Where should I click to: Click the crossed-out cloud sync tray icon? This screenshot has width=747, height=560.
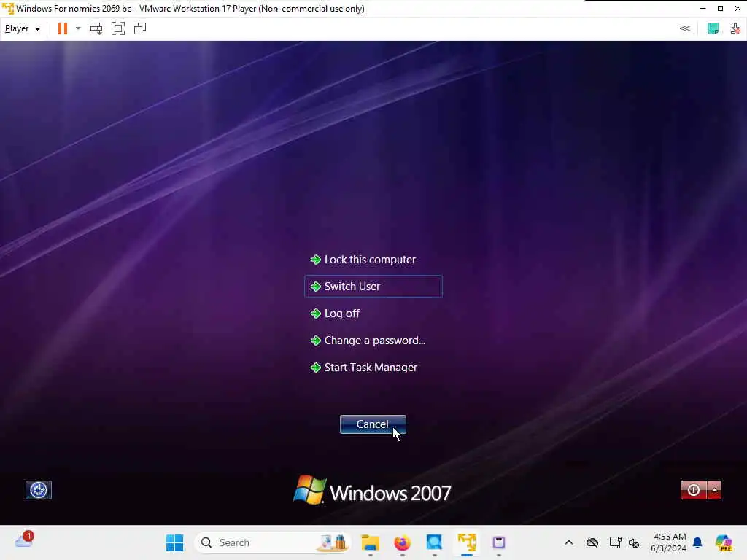point(592,542)
